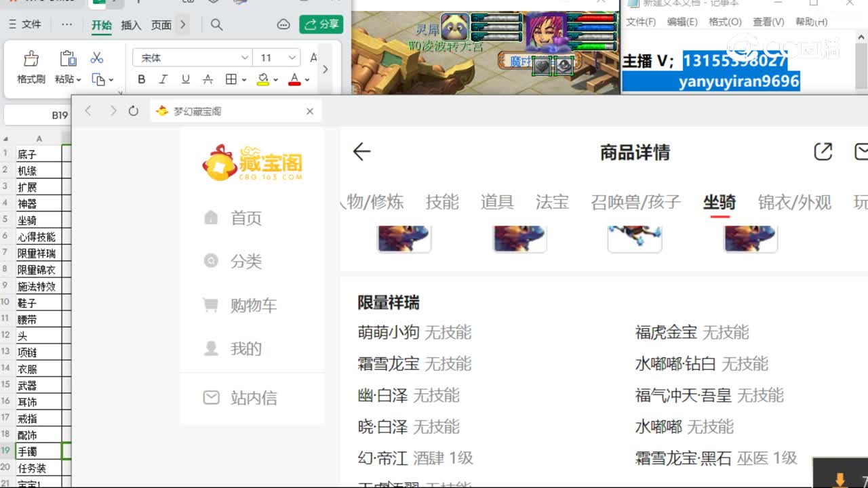
Task: Click the 萌萌小狗 entry
Action: point(389,333)
